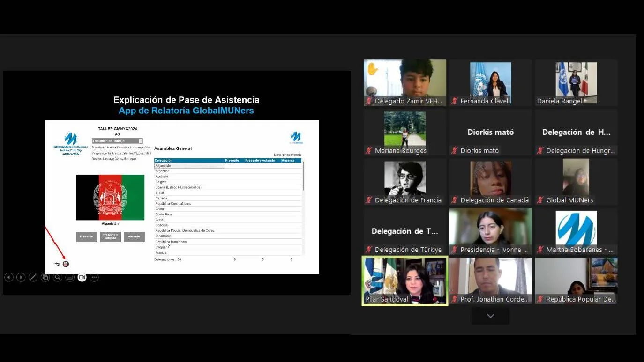Viewport: 644px width, 362px height.
Task: Toggle the camera icon in slideshow toolbar
Action: (82, 277)
